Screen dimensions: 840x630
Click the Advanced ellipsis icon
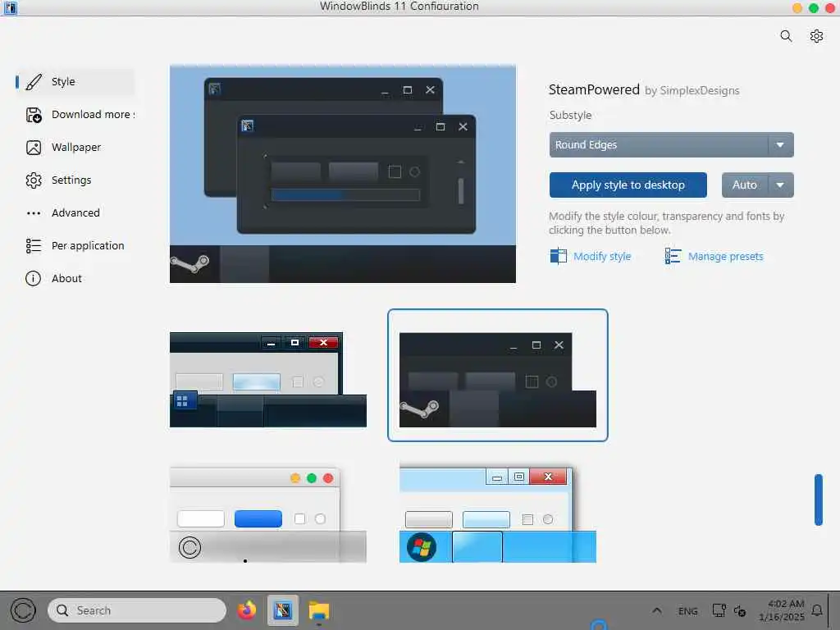click(x=33, y=213)
